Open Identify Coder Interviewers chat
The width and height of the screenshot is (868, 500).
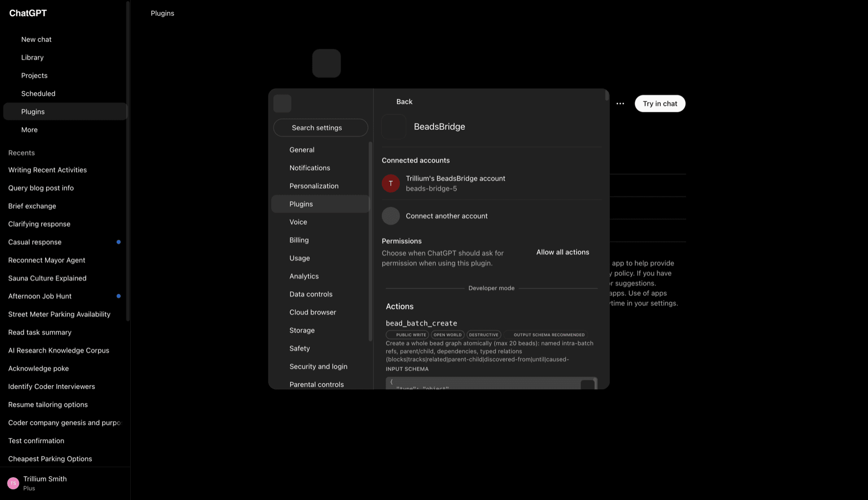click(65, 387)
